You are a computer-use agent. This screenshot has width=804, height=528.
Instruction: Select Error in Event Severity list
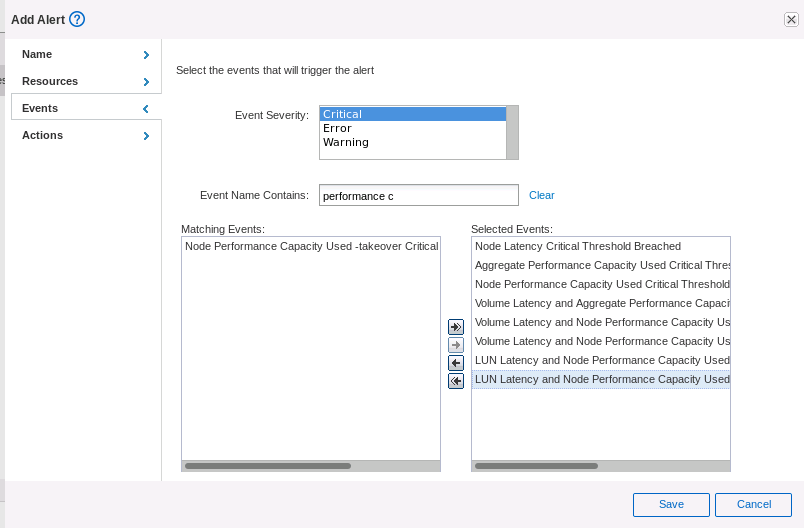(412, 128)
